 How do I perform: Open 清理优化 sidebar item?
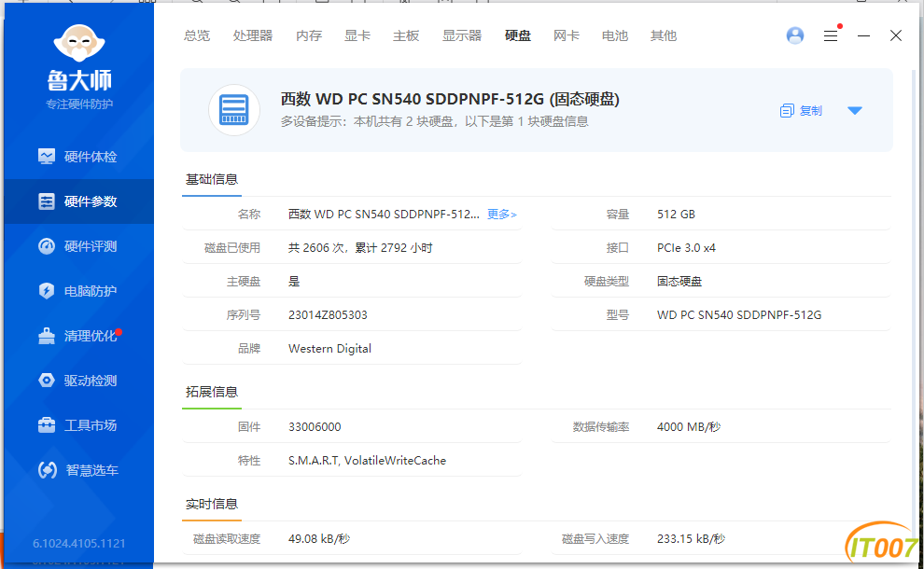coord(78,336)
